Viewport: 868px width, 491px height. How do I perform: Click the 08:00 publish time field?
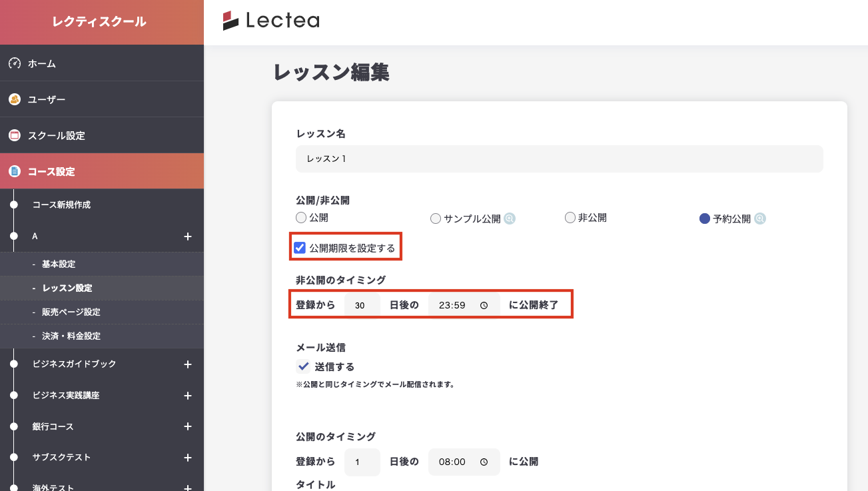464,462
